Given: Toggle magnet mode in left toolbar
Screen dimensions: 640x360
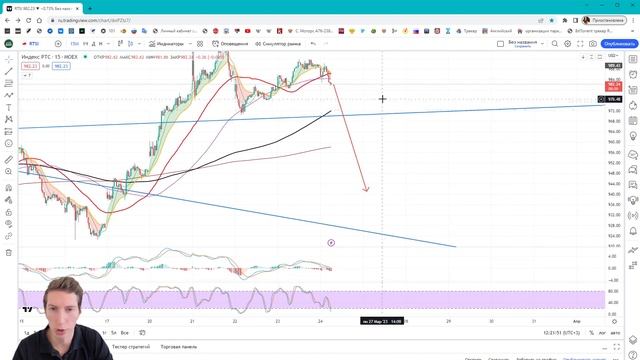Looking at the screenshot, I should (x=9, y=188).
